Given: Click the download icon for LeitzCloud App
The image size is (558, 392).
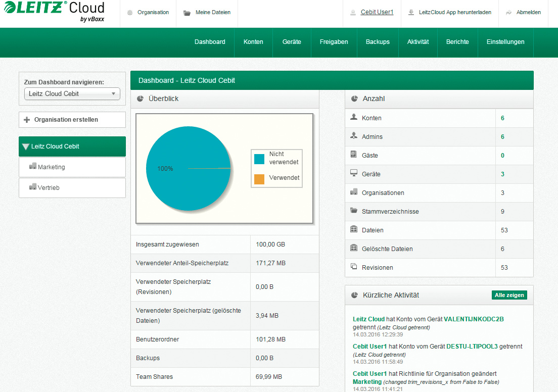Looking at the screenshot, I should [411, 13].
